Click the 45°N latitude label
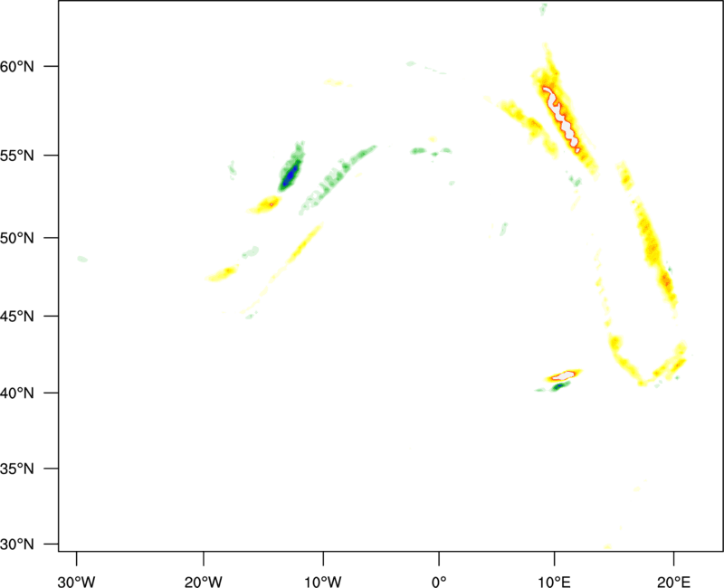Screen dimensions: 724x588 coord(17,317)
